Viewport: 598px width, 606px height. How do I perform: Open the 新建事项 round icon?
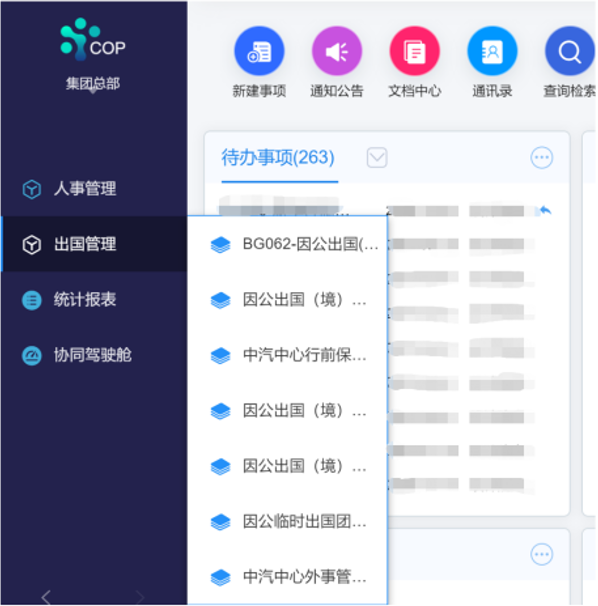(x=259, y=51)
